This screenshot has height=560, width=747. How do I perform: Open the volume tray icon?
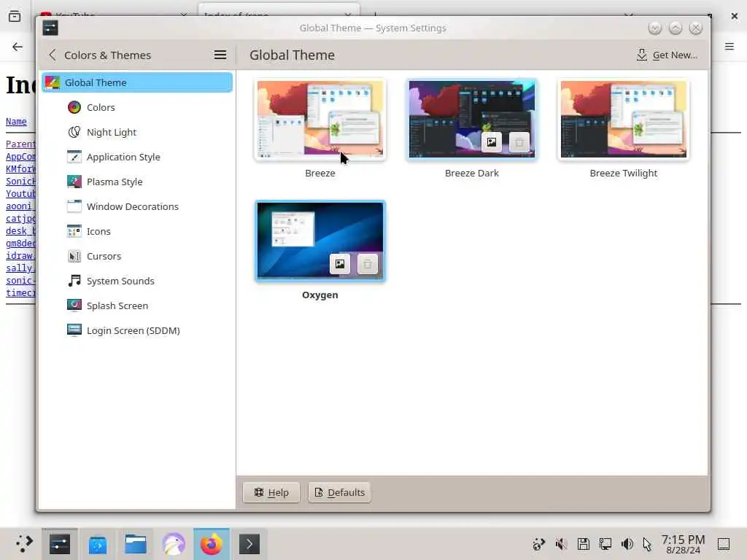(x=627, y=544)
